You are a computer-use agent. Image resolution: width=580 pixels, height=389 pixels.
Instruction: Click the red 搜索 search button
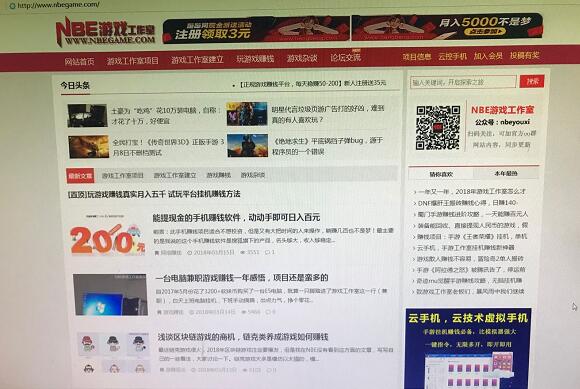(x=532, y=81)
